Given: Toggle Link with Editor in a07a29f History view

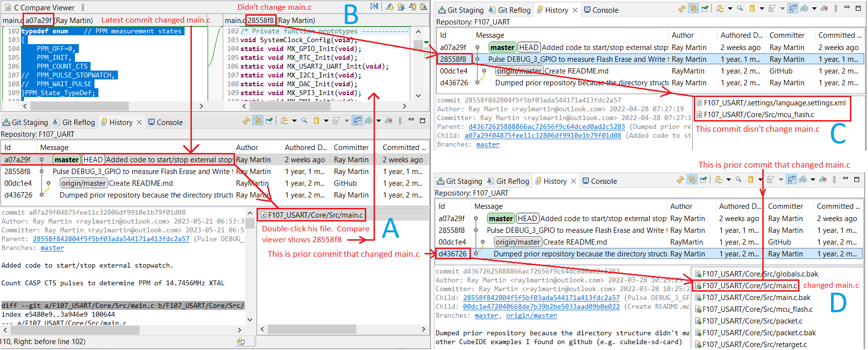Looking at the screenshot, I should pos(258,121).
